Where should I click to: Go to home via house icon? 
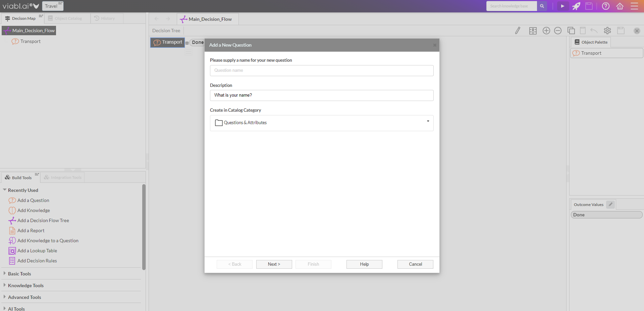point(620,6)
